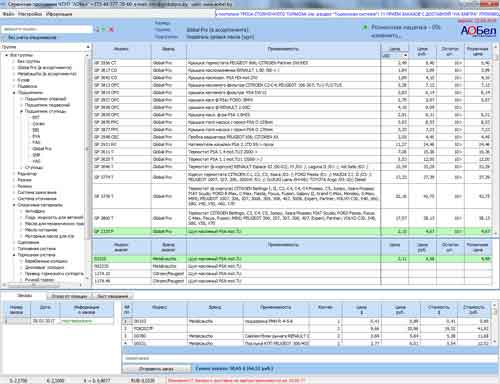Click the АОБел logo

pos(479,31)
